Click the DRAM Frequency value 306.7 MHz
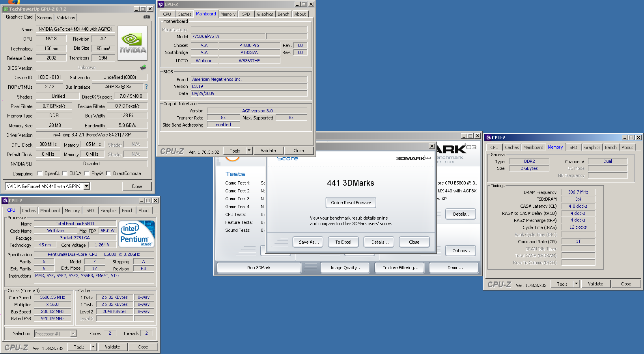This screenshot has width=644, height=354. coord(578,192)
